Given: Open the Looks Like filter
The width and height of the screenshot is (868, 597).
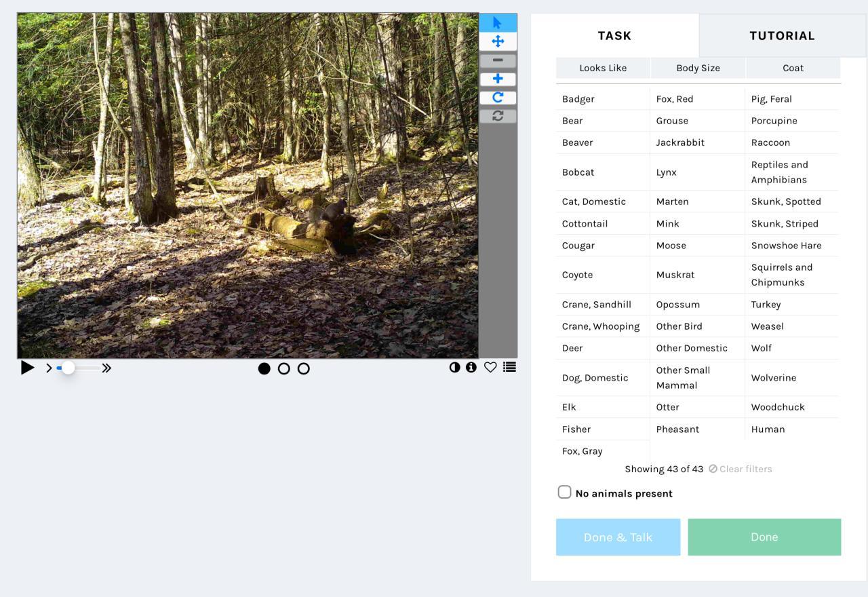Looking at the screenshot, I should (603, 68).
